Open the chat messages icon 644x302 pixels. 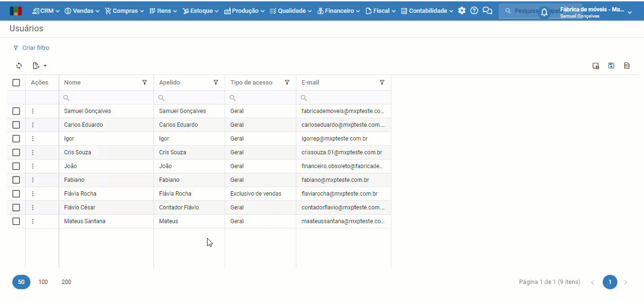click(x=487, y=10)
